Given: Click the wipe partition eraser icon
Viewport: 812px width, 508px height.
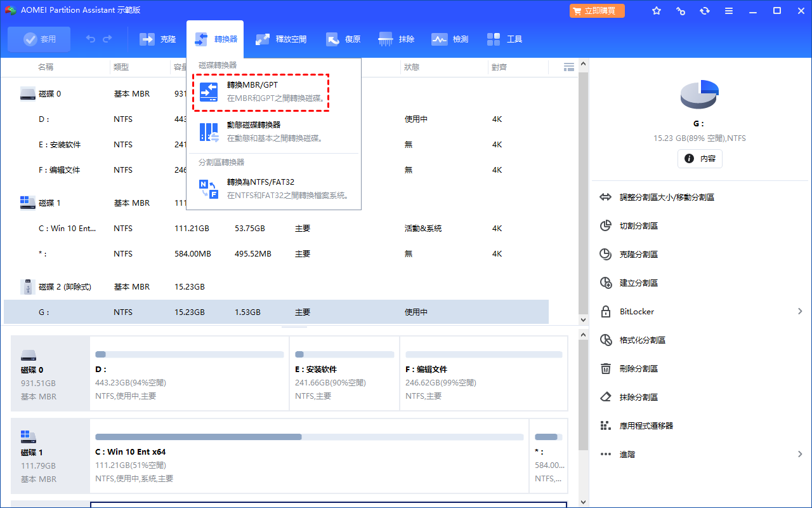Looking at the screenshot, I should click(606, 398).
